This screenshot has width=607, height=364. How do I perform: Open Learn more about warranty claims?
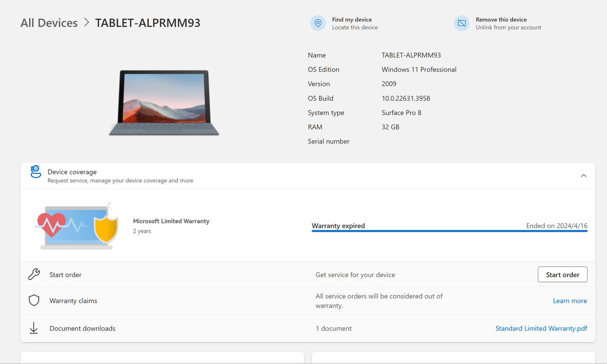tap(570, 301)
